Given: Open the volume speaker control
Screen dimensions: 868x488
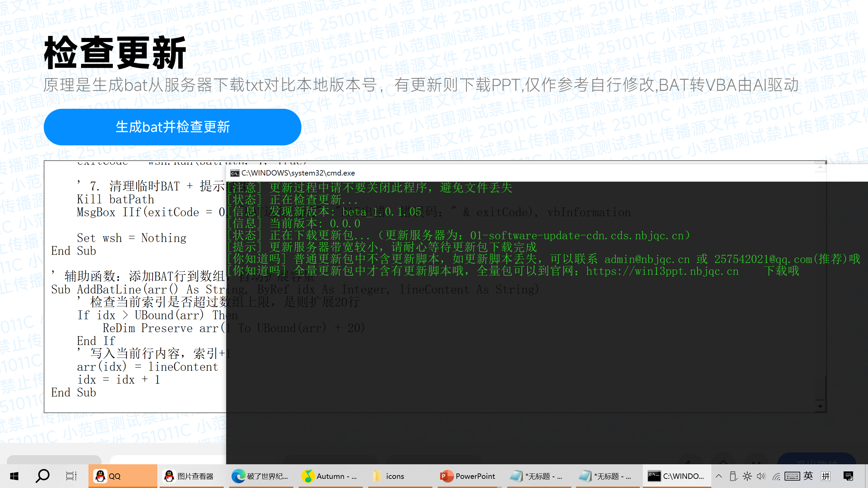Looking at the screenshot, I should click(x=761, y=476).
